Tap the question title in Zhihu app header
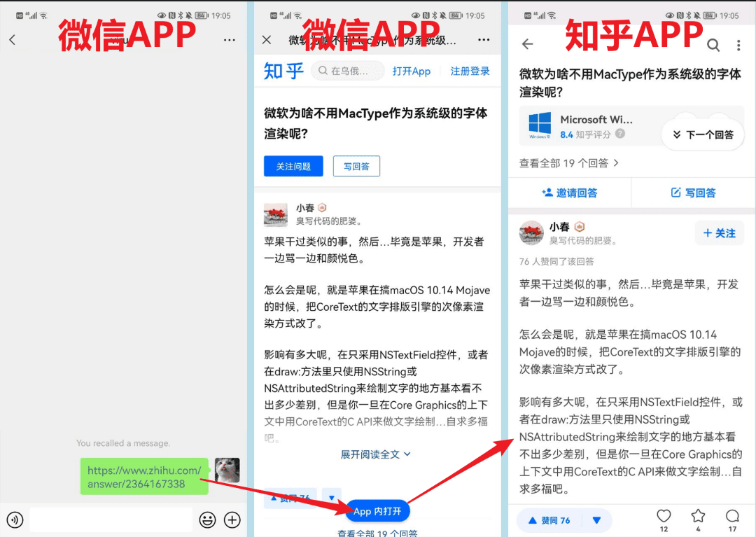 630,83
